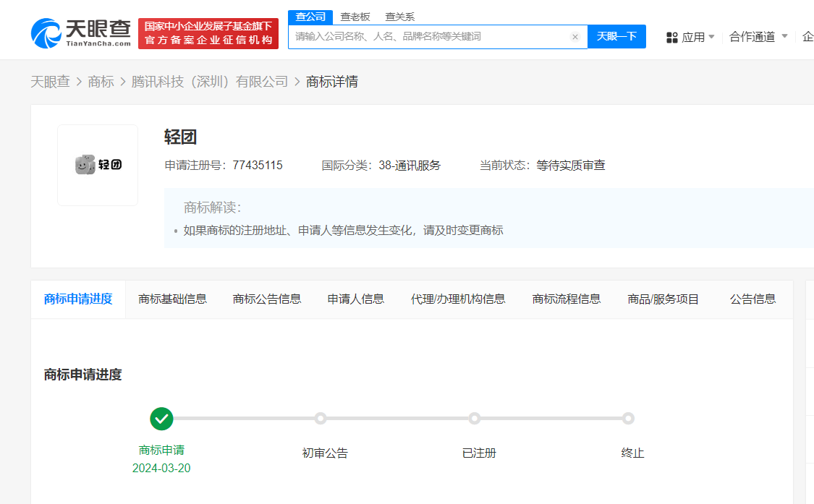The width and height of the screenshot is (814, 504).
Task: Click the 天眼一下 search button
Action: 616,36
